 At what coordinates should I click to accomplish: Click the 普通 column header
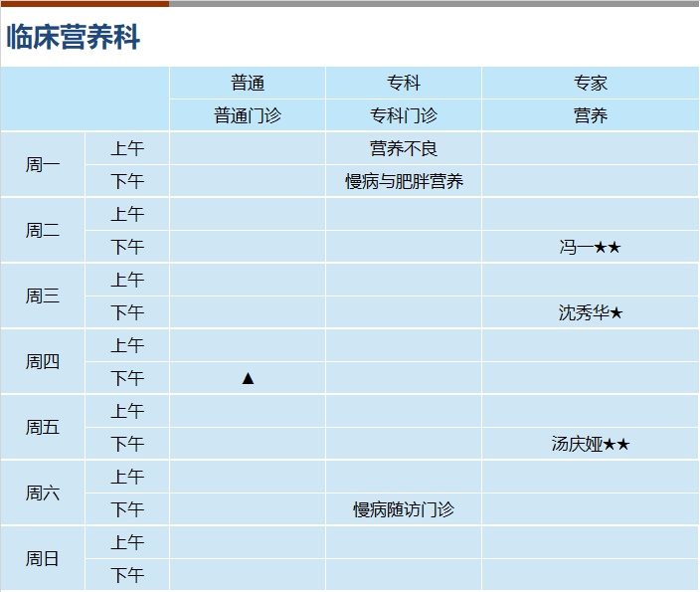(x=248, y=84)
